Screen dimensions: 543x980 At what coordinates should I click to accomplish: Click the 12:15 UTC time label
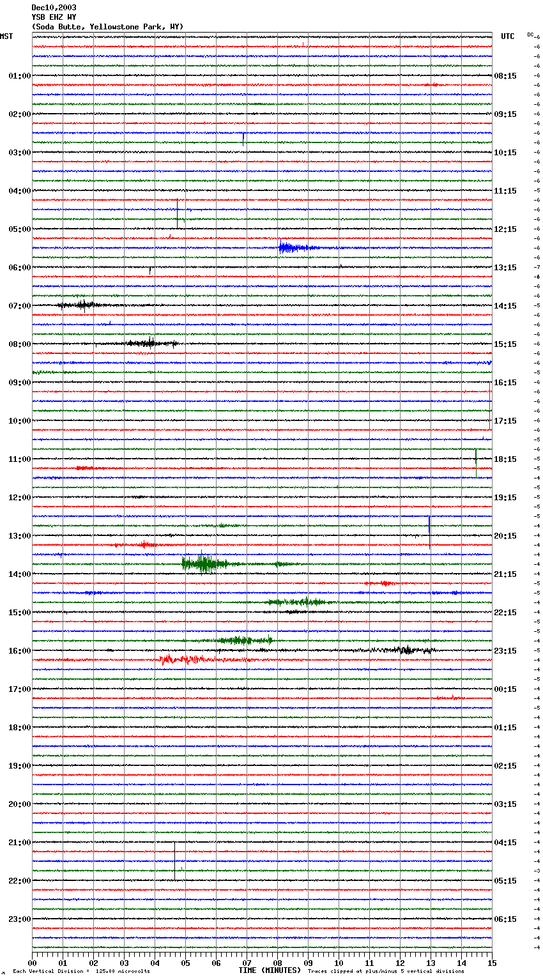(x=505, y=229)
